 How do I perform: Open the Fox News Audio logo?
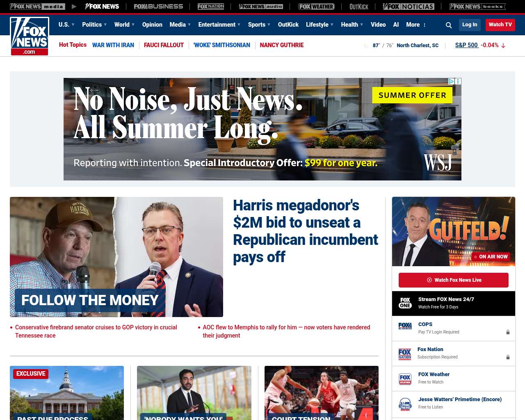[261, 7]
